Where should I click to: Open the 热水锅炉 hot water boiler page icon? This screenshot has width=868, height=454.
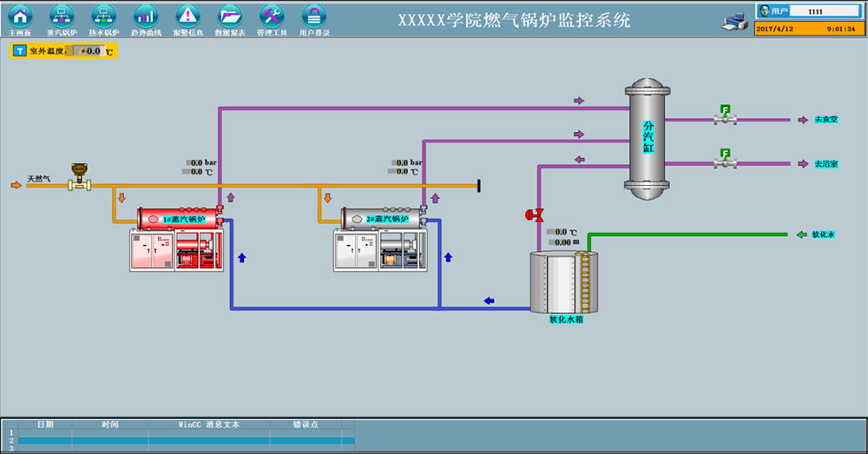103,16
